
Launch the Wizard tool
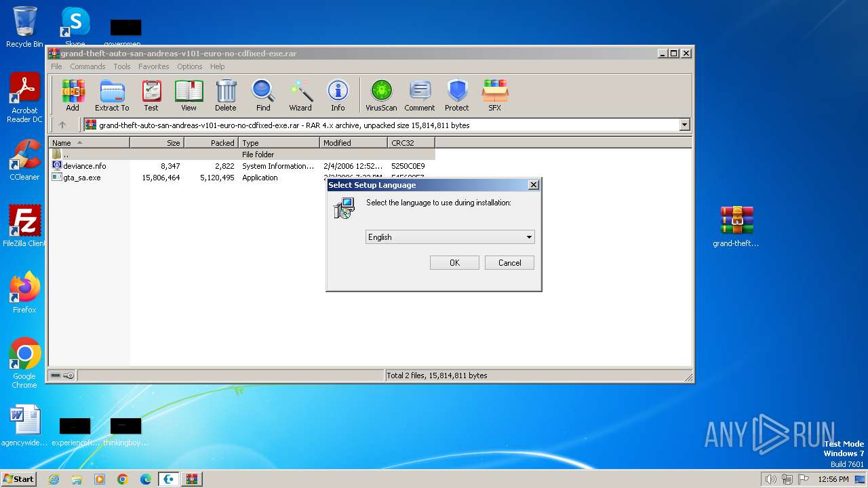[300, 95]
